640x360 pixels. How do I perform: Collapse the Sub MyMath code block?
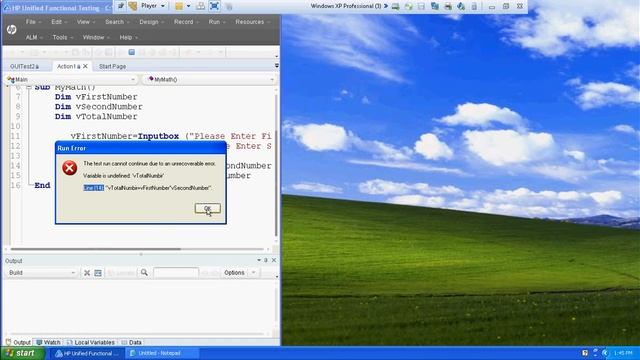[x=29, y=87]
